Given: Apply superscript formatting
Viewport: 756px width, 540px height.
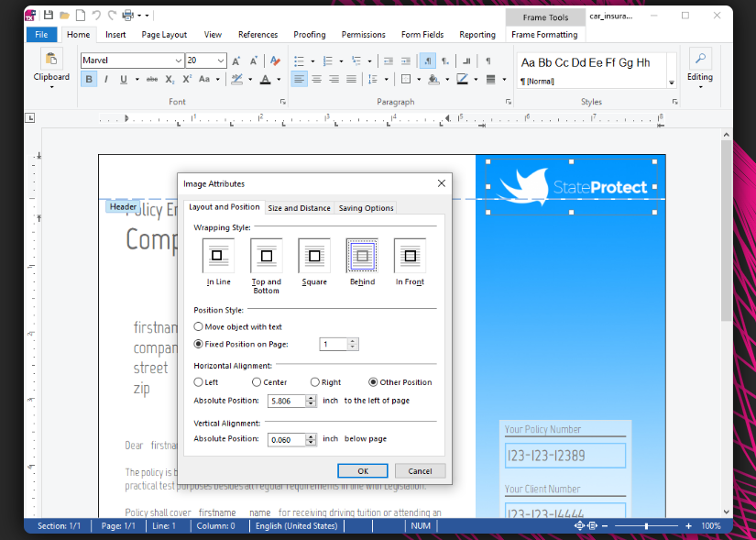Looking at the screenshot, I should (x=186, y=80).
